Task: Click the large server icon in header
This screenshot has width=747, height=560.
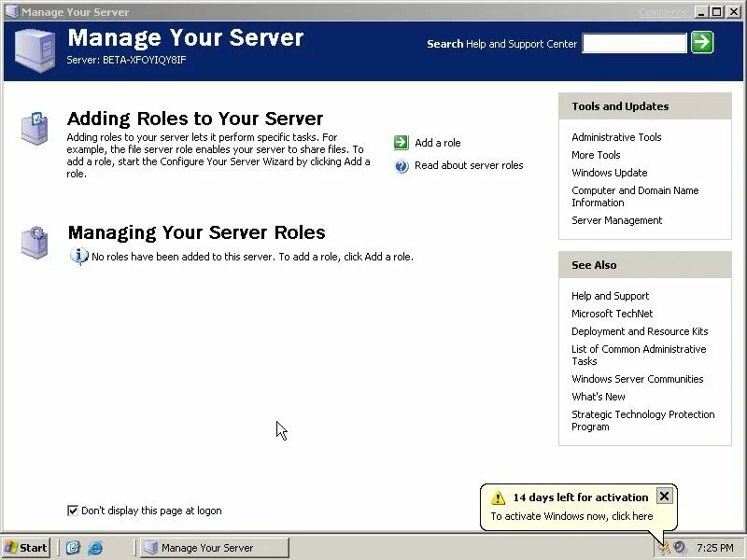Action: click(x=35, y=50)
